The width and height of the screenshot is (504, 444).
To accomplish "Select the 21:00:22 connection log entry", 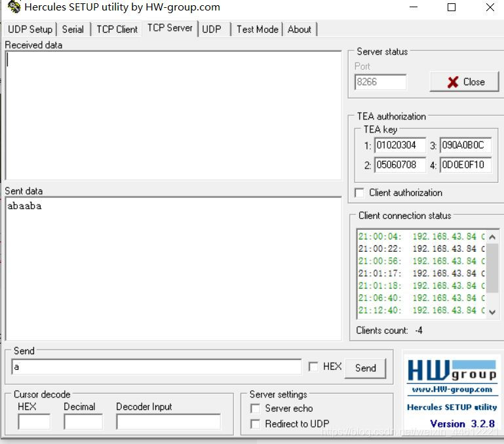I will [x=421, y=249].
